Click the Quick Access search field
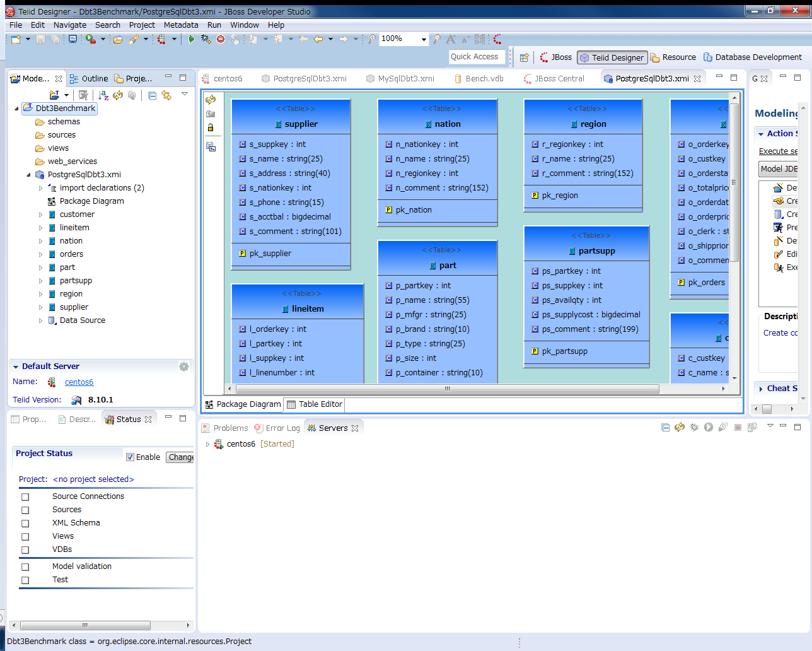 477,57
